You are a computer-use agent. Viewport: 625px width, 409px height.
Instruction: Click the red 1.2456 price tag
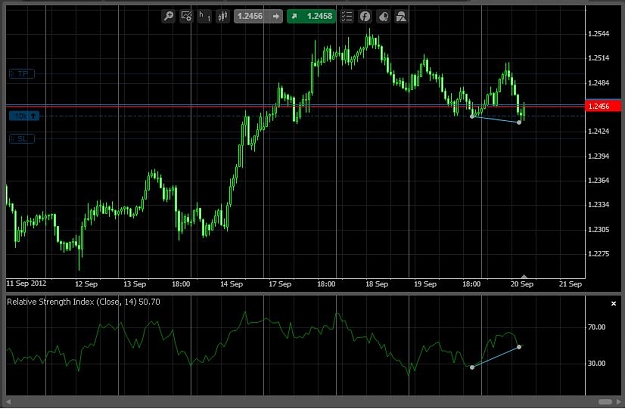tap(603, 106)
